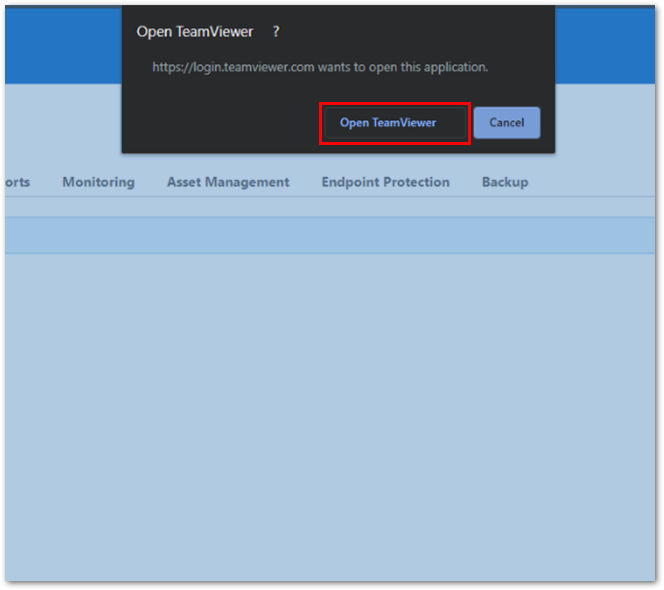Dismiss the prompt with Cancel
The image size is (664, 590).
[506, 123]
